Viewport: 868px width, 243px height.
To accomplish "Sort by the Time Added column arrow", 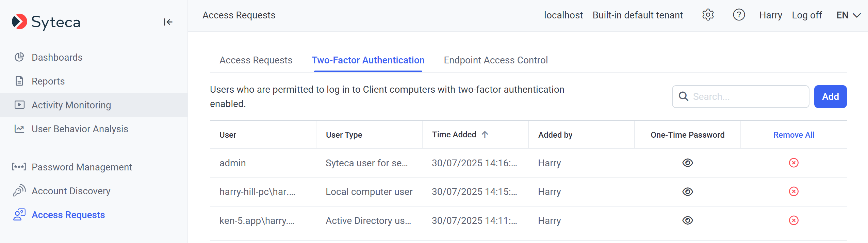I will click(485, 135).
